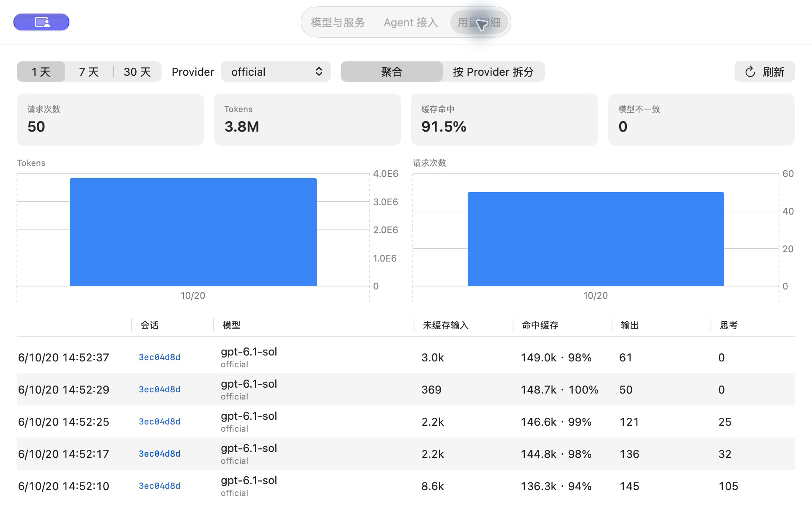Open session 3ec04d8d in the 14:52:25 row

coord(159,422)
